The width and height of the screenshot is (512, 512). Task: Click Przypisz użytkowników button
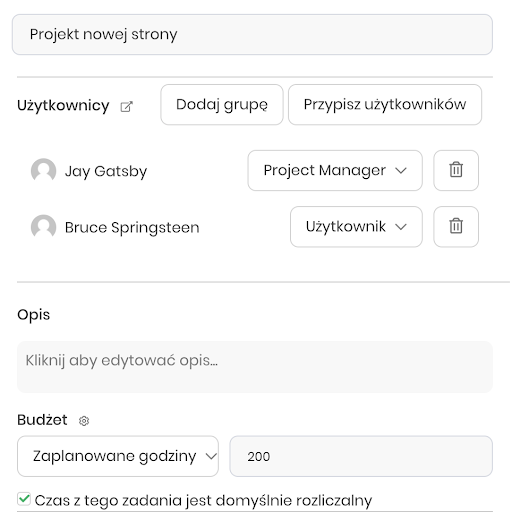click(385, 105)
